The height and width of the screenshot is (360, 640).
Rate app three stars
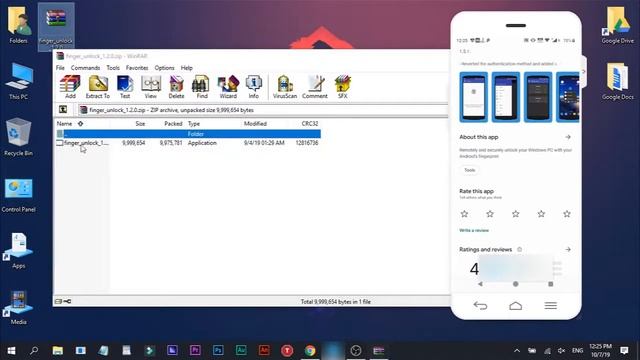coord(516,213)
